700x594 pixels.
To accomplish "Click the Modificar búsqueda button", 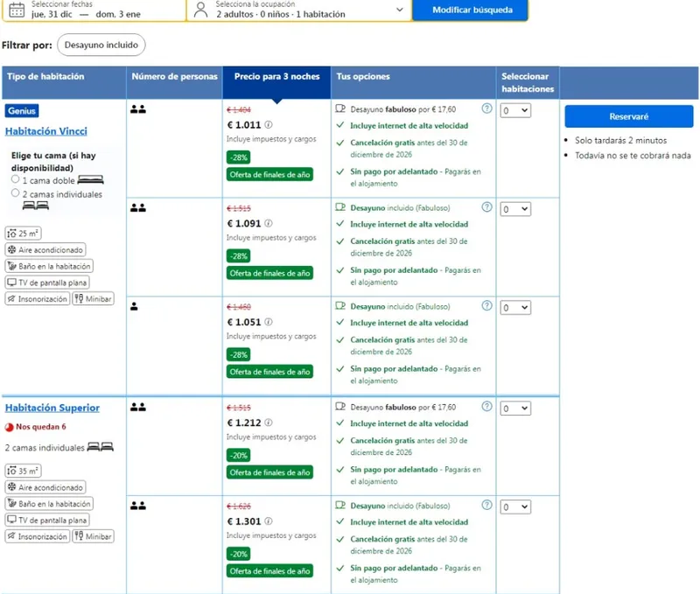I will [x=471, y=10].
